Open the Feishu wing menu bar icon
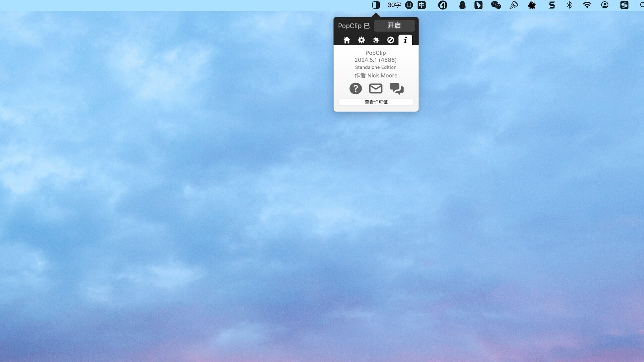This screenshot has height=362, width=644. point(478,5)
